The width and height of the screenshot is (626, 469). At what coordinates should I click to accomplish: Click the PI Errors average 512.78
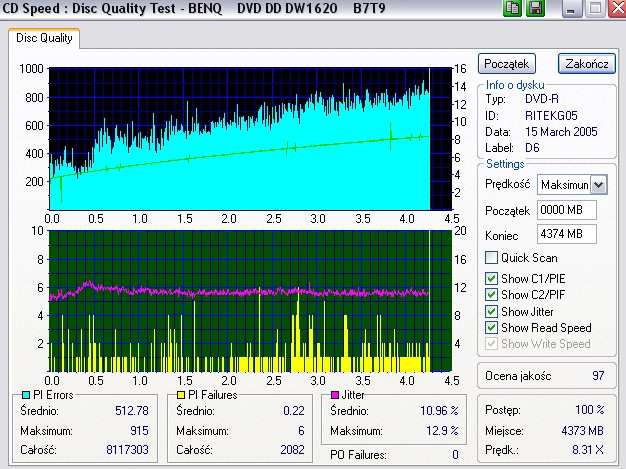(x=132, y=410)
